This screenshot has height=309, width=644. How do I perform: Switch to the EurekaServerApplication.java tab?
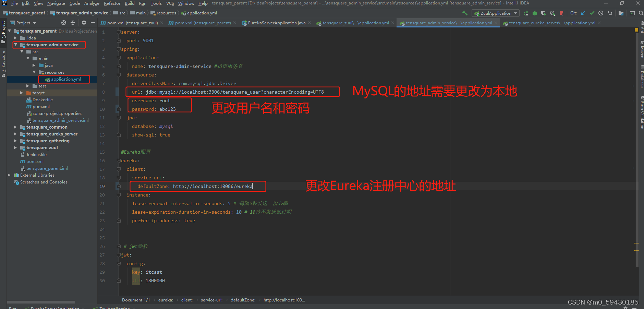click(277, 23)
